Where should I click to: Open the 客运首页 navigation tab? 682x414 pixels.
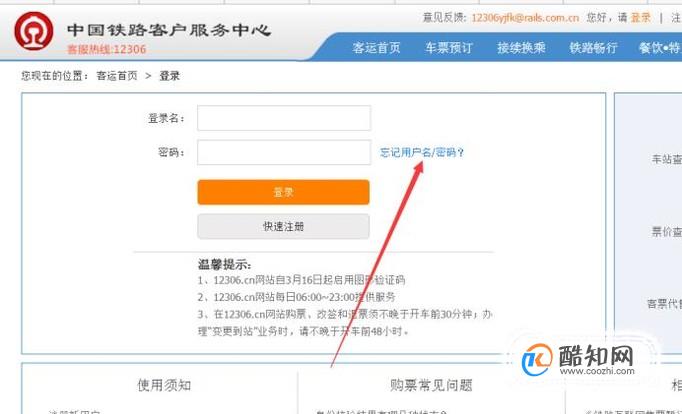coord(376,48)
